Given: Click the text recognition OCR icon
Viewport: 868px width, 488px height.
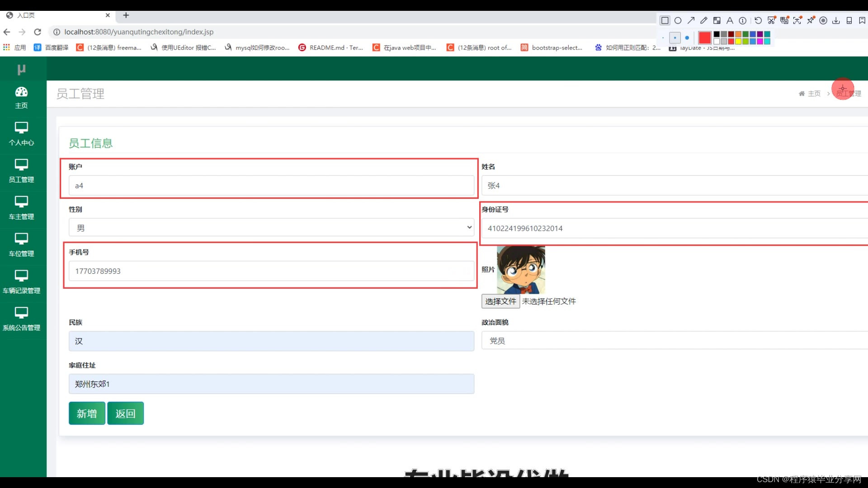Looking at the screenshot, I should coord(797,20).
